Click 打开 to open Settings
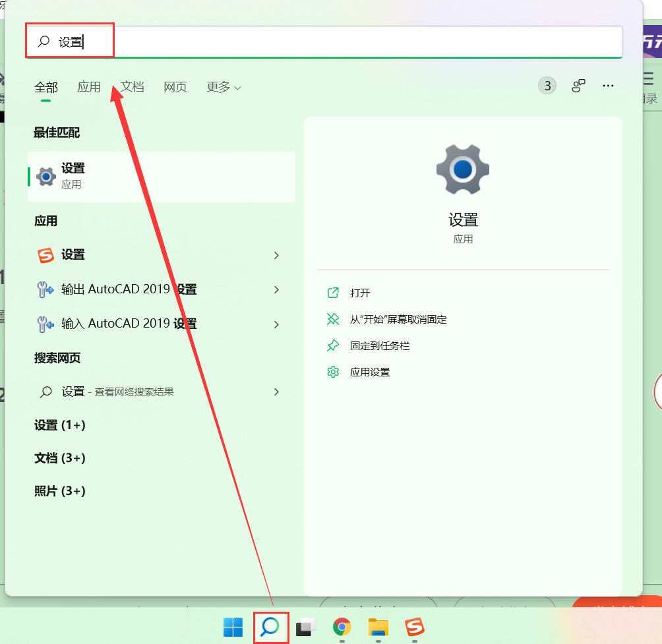 pos(360,293)
